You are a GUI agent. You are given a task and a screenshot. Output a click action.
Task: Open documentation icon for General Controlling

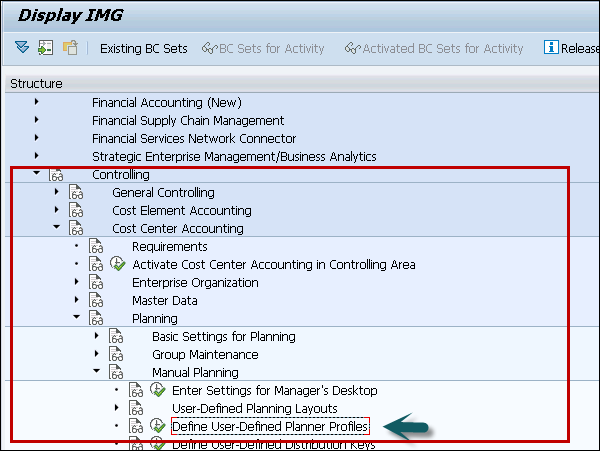(76, 193)
